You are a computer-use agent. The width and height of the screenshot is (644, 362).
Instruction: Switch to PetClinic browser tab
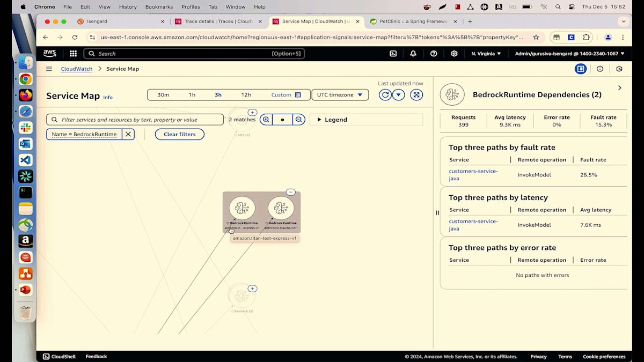(x=413, y=21)
